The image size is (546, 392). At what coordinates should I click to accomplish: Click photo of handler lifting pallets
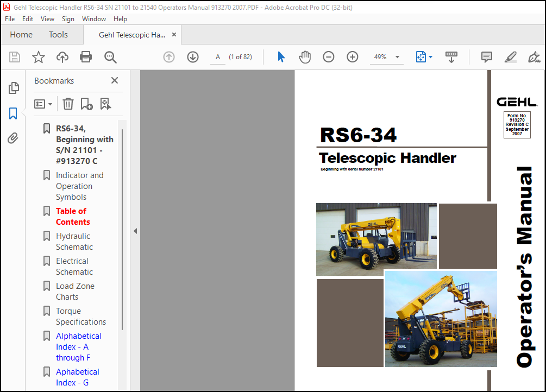[441, 319]
